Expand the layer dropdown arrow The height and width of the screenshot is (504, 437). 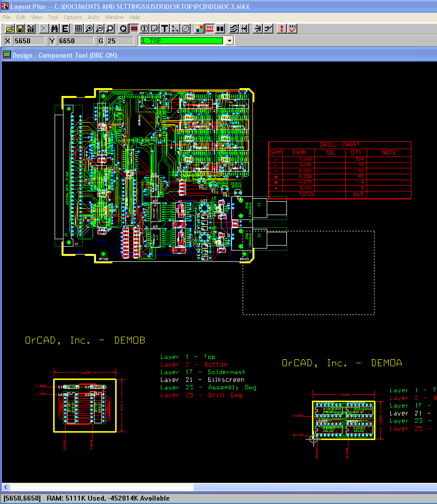pyautogui.click(x=229, y=41)
